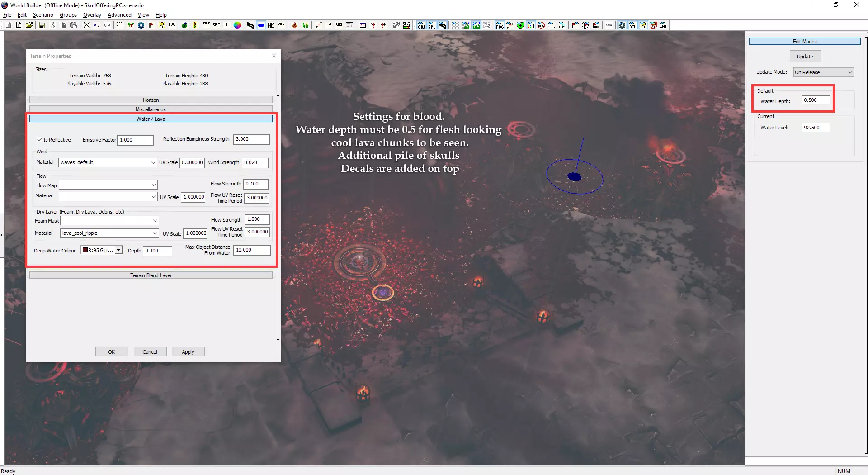Click the MEM DMP toolbar icon

tap(396, 25)
